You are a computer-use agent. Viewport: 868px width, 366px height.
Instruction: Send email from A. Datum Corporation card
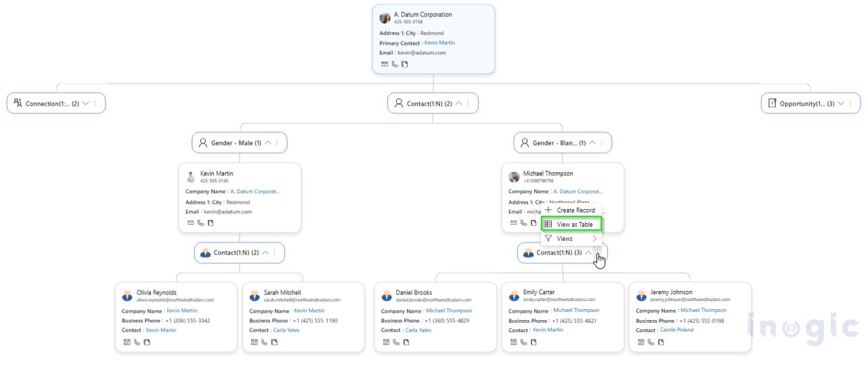(x=385, y=64)
